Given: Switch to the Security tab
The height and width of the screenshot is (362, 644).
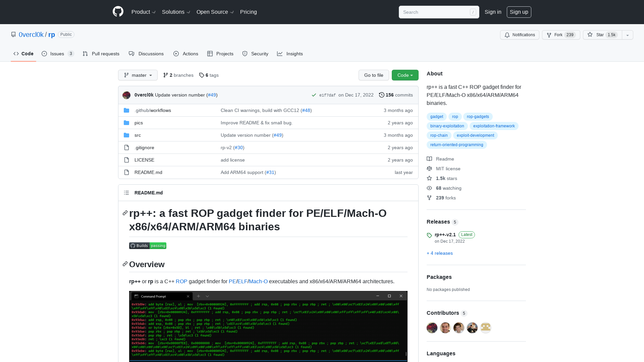Looking at the screenshot, I should [255, 54].
